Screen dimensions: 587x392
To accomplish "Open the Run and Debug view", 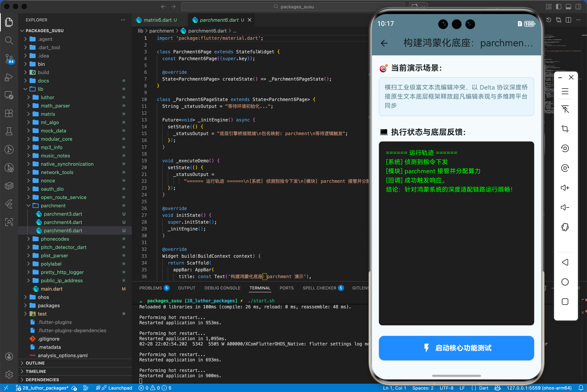I will click(x=9, y=78).
